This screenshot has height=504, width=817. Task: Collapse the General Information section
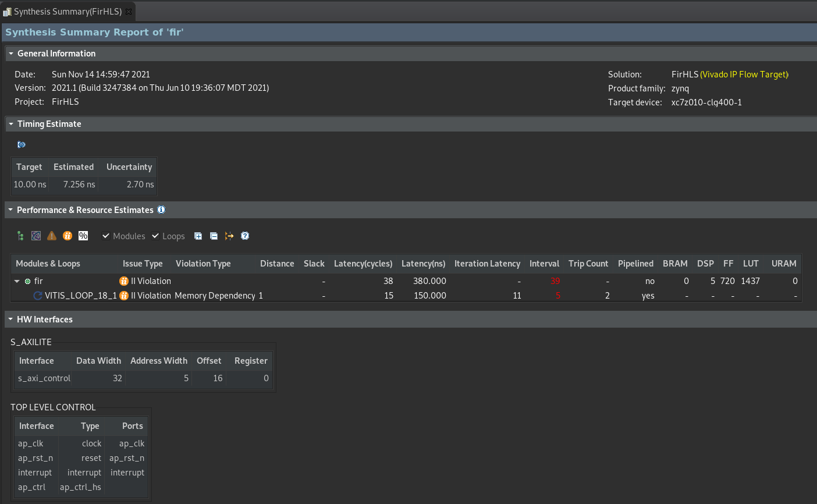(10, 54)
